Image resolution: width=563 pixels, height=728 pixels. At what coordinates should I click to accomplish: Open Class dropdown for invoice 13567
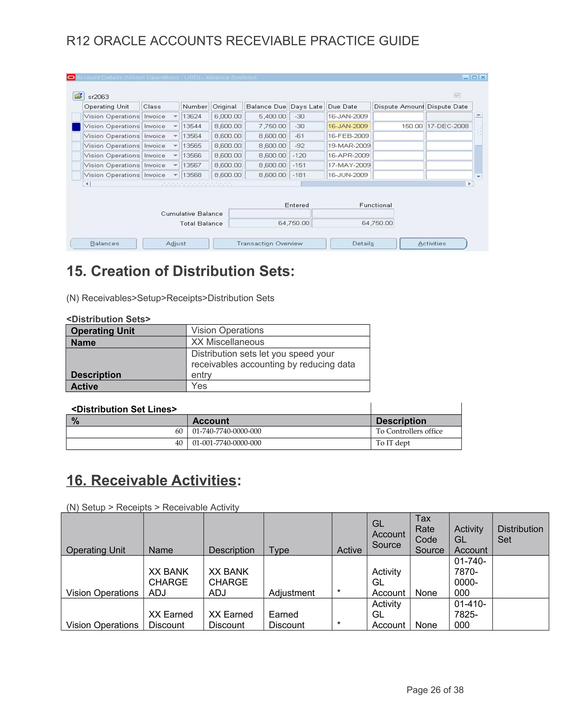(x=175, y=165)
